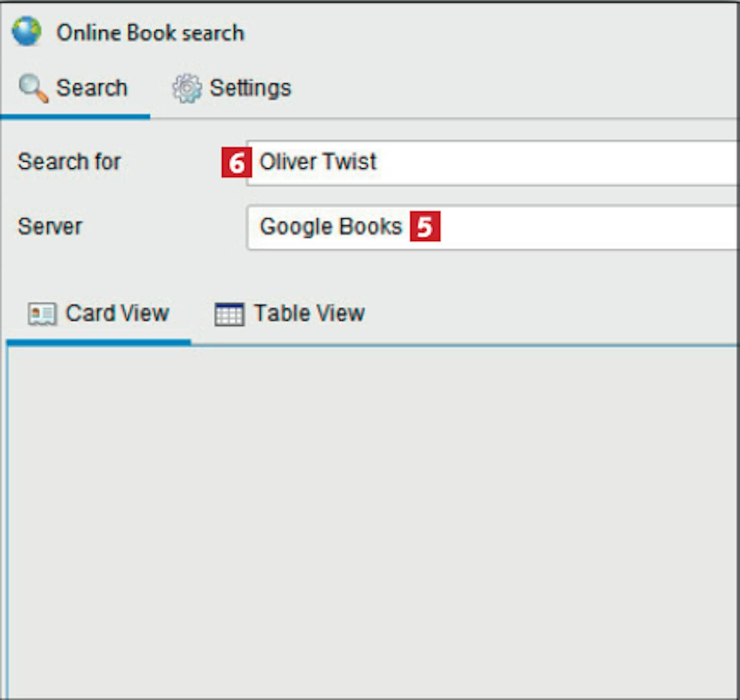Viewport: 740px width, 700px height.
Task: Click the Card View card icon
Action: coord(42,314)
